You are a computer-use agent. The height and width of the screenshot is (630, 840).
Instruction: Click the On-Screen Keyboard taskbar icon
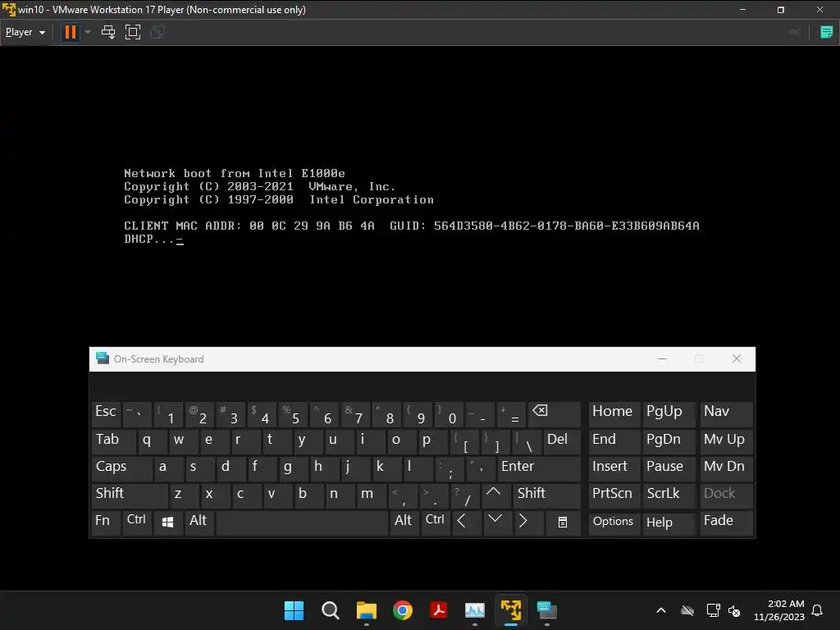(x=547, y=610)
